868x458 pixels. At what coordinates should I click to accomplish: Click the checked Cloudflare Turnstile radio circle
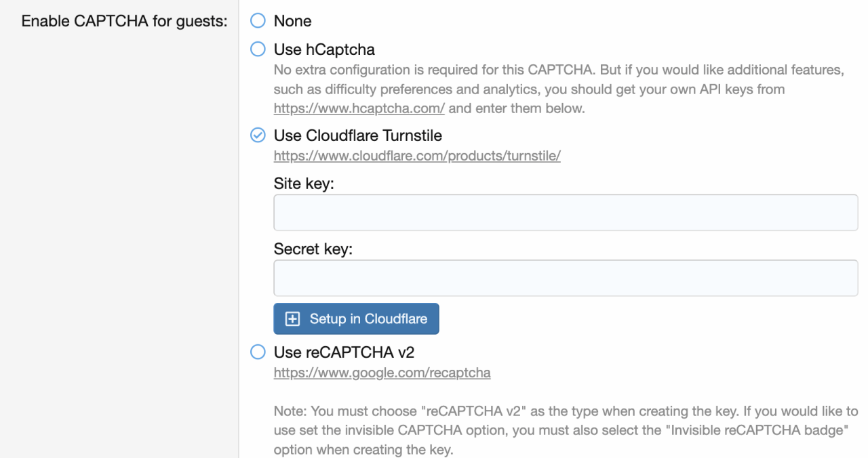[x=258, y=136]
